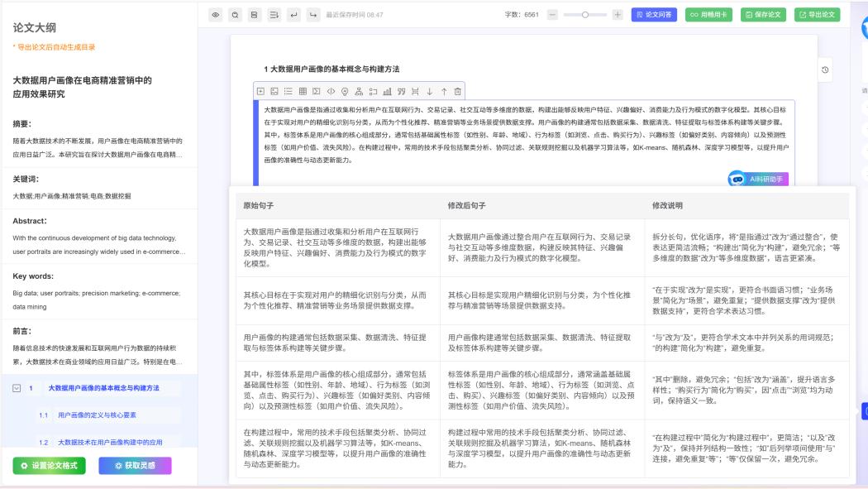Undo the last edit with the undo arrow
Image resolution: width=868 pixels, height=489 pixels.
292,14
